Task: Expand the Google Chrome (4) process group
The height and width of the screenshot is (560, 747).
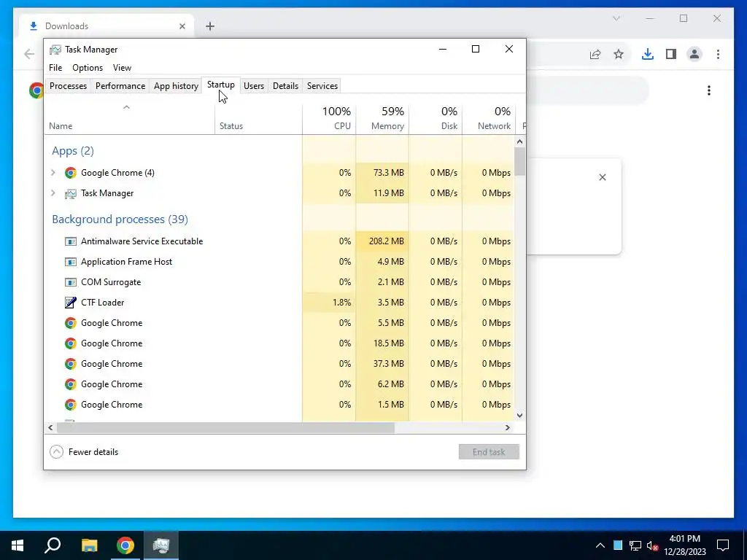Action: (x=53, y=173)
